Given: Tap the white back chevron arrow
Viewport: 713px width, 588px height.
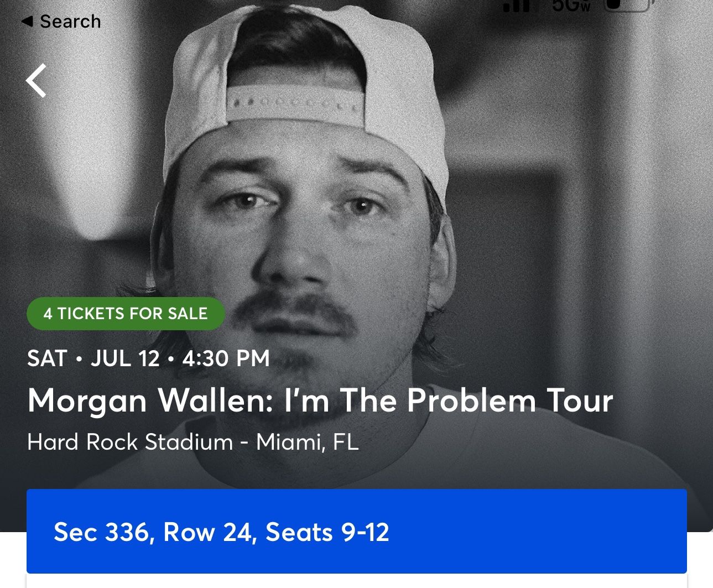Looking at the screenshot, I should pos(37,81).
